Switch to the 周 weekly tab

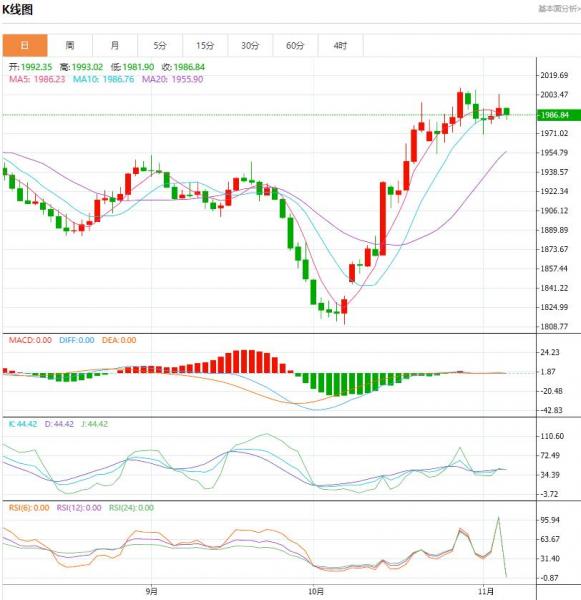[x=70, y=46]
